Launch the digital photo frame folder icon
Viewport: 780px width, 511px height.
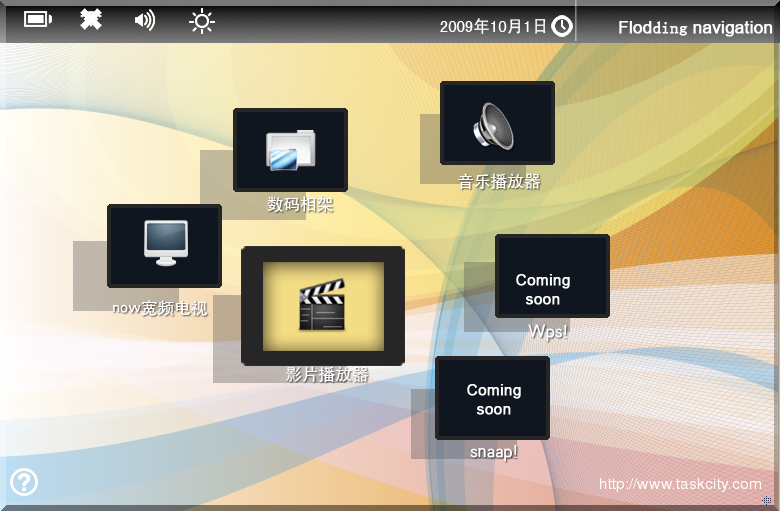[x=290, y=150]
